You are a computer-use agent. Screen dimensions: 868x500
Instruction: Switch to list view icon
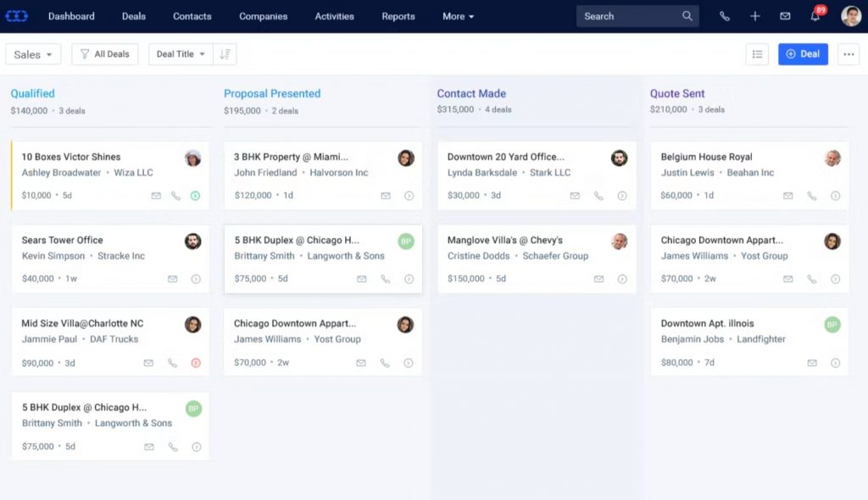coord(757,53)
